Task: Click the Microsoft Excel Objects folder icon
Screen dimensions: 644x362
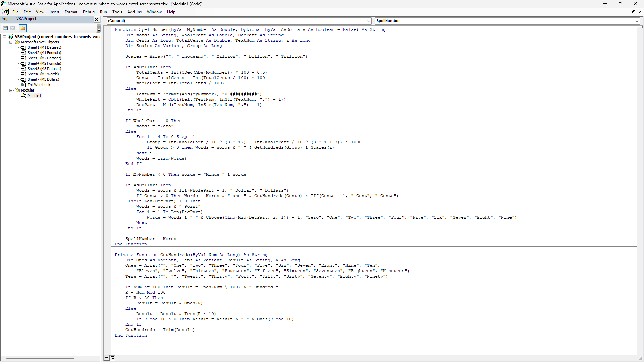Action: click(x=17, y=42)
